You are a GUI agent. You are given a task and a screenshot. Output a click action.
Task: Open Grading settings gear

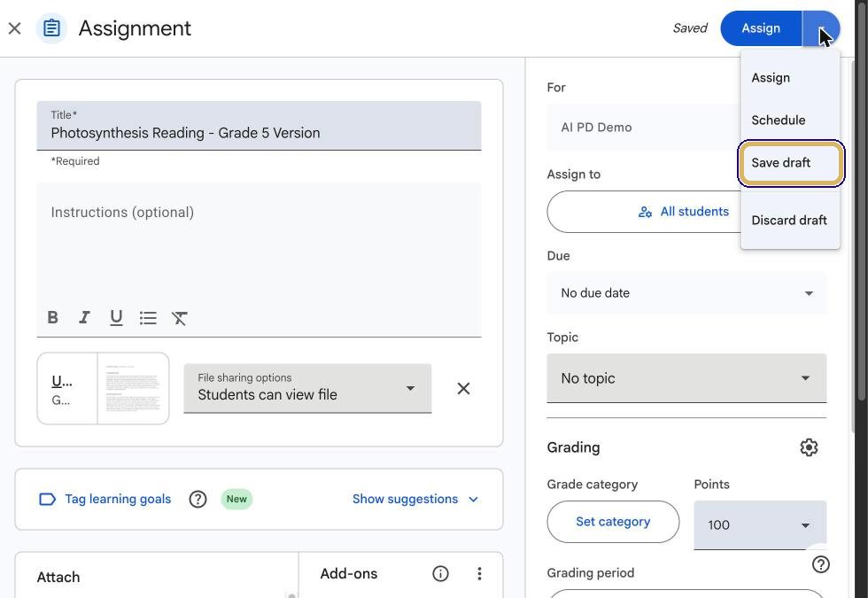click(809, 447)
